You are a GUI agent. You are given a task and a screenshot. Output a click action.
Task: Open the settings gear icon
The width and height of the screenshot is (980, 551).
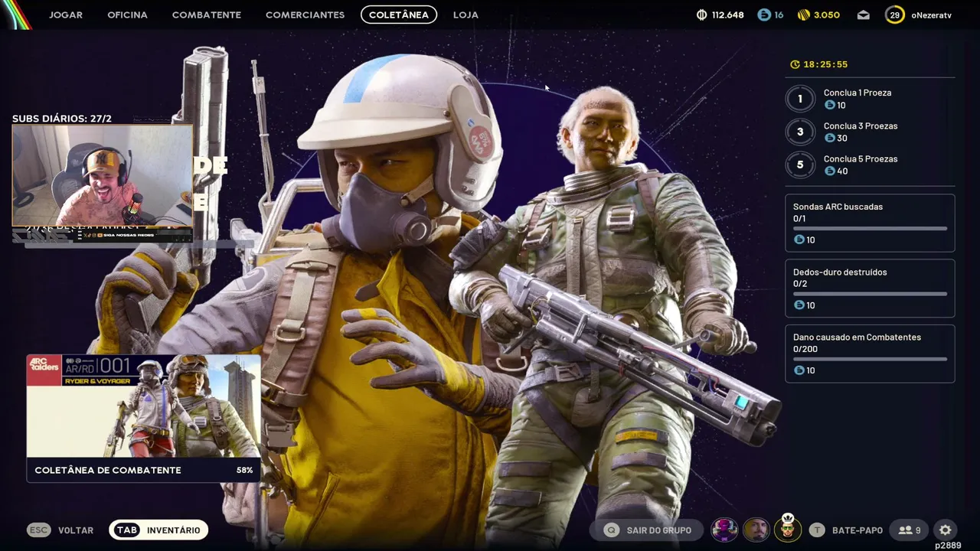point(946,530)
